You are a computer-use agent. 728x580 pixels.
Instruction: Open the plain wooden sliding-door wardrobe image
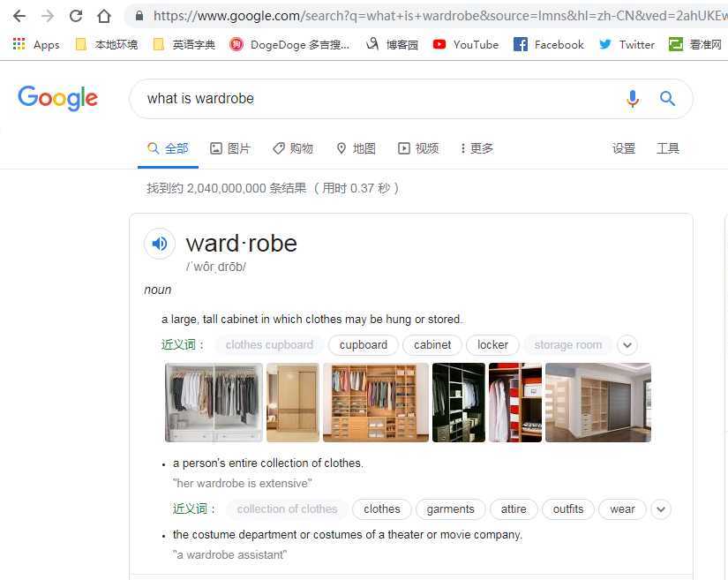[293, 403]
